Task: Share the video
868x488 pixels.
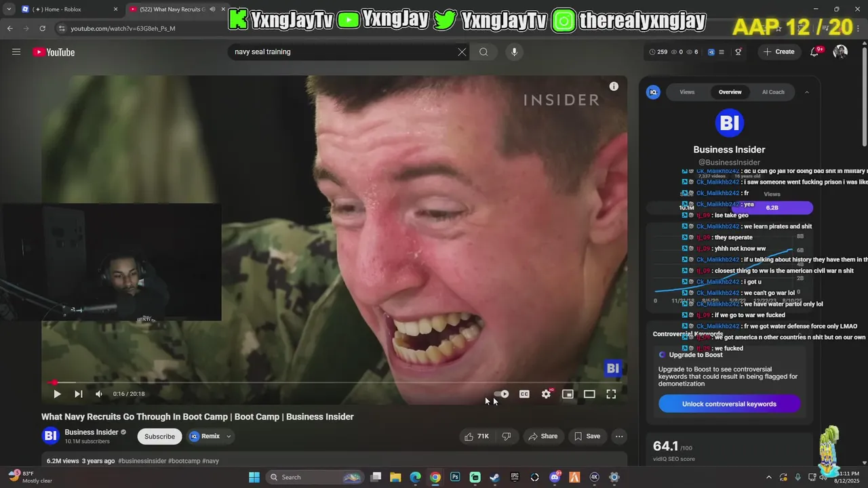Action: pyautogui.click(x=542, y=436)
